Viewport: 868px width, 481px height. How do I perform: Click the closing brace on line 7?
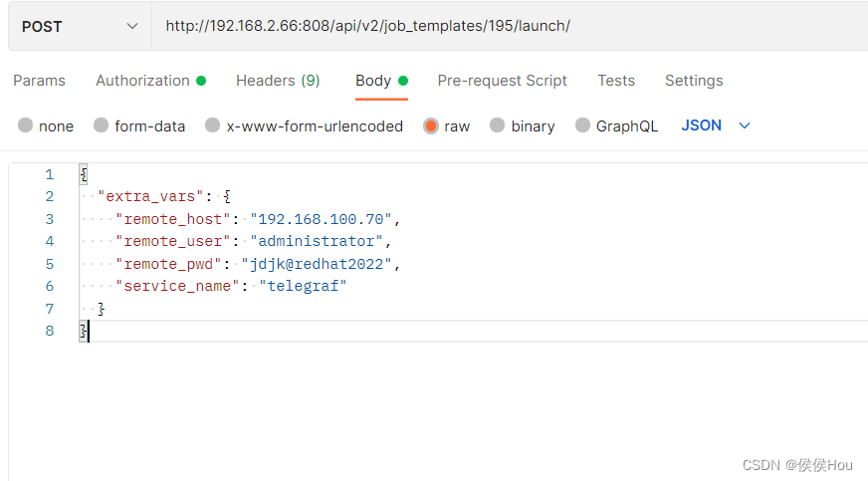(101, 309)
